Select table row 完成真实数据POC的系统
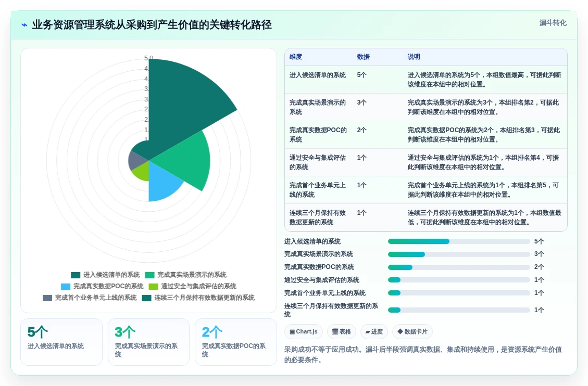The height and width of the screenshot is (386, 588). 426,135
